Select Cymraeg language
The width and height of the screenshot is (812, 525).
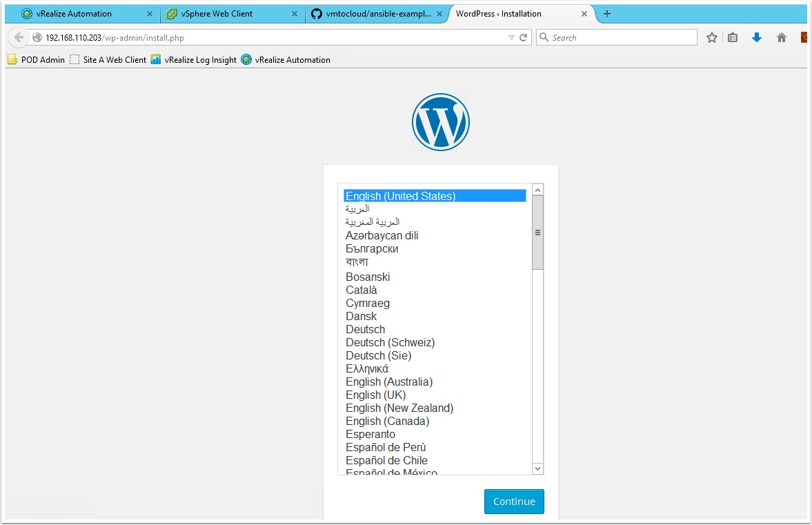[x=435, y=304]
